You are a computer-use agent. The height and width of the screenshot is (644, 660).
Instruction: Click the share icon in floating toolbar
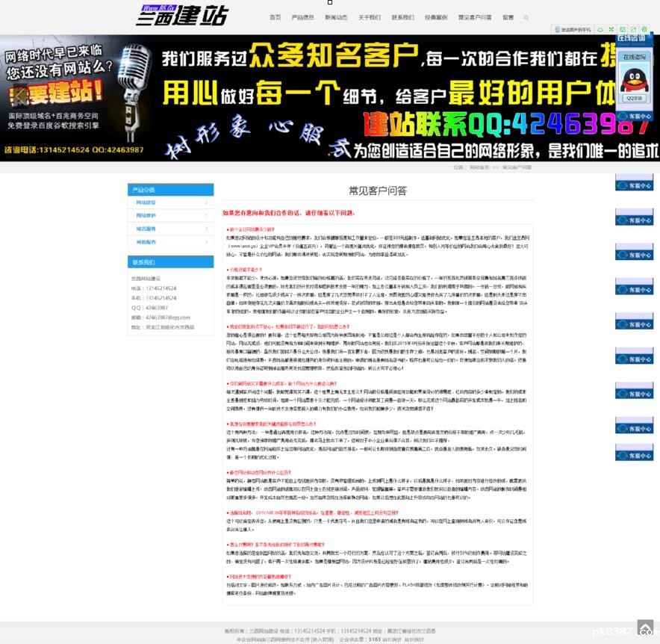coord(633,30)
